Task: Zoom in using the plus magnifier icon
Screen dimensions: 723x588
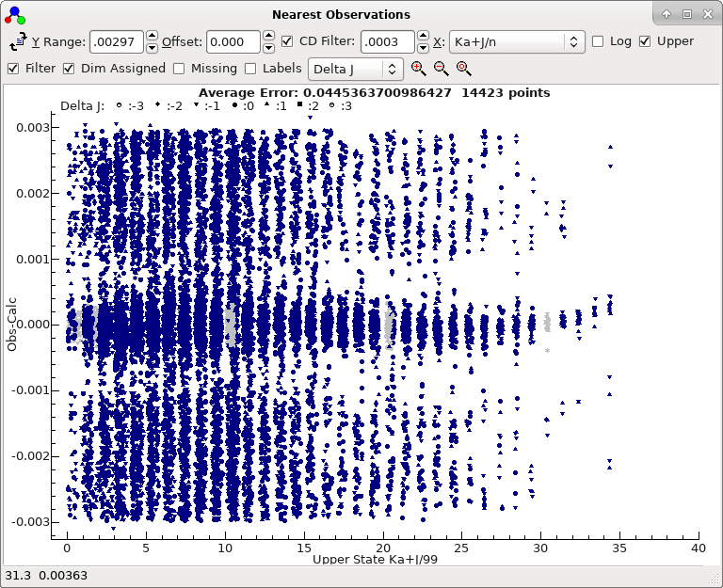Action: pos(418,69)
